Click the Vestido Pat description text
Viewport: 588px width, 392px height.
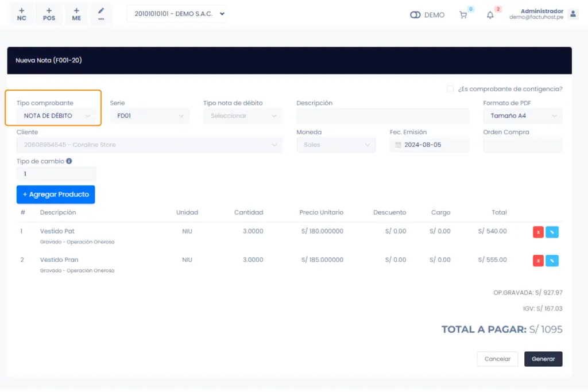point(57,231)
